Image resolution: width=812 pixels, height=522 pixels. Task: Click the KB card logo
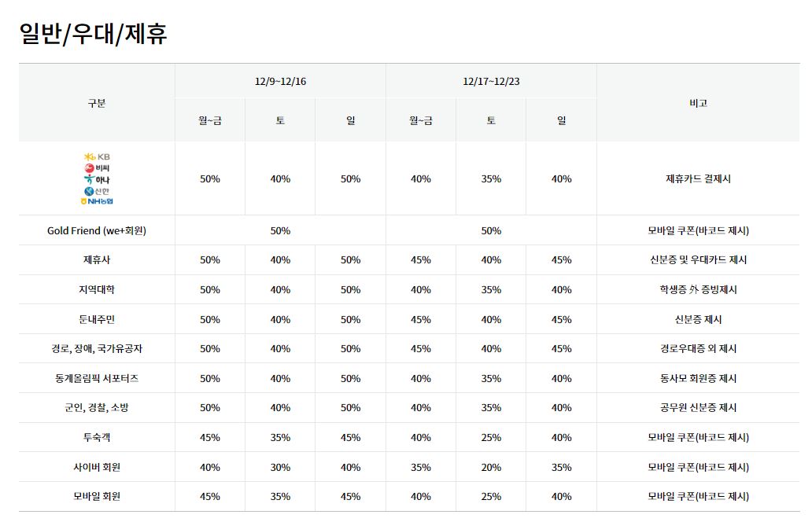pos(97,156)
